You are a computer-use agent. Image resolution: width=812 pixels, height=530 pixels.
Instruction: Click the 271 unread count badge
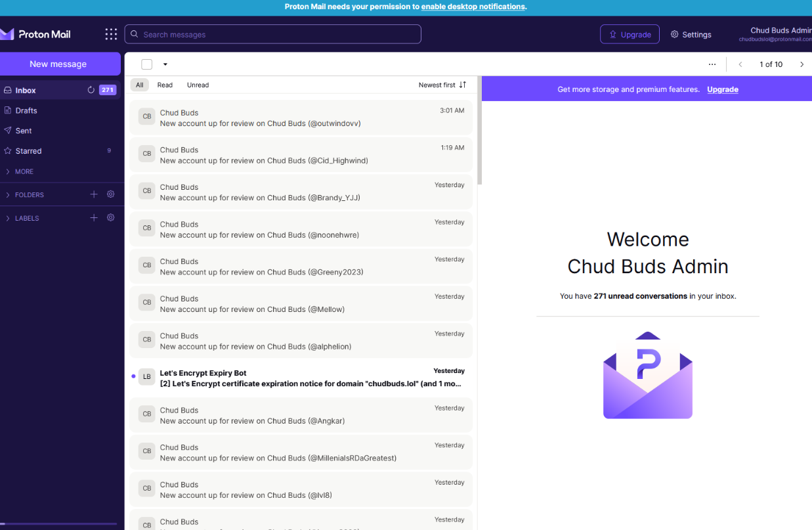[108, 90]
